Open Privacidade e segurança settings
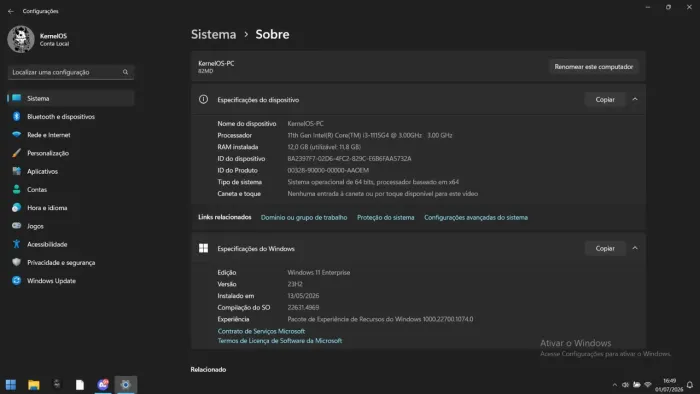 click(x=71, y=262)
